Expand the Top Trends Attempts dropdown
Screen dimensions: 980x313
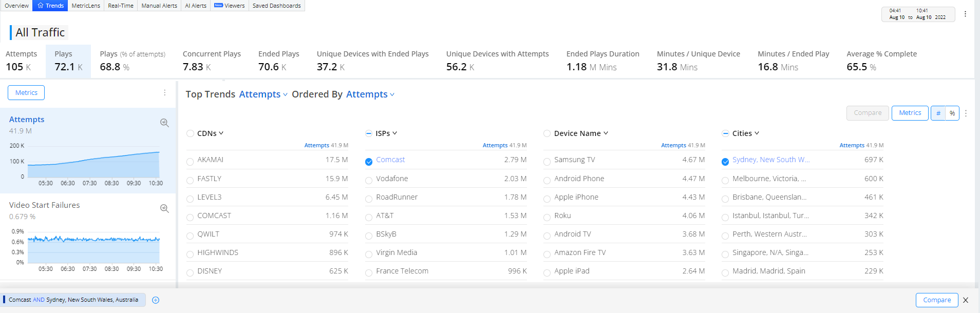click(x=263, y=94)
